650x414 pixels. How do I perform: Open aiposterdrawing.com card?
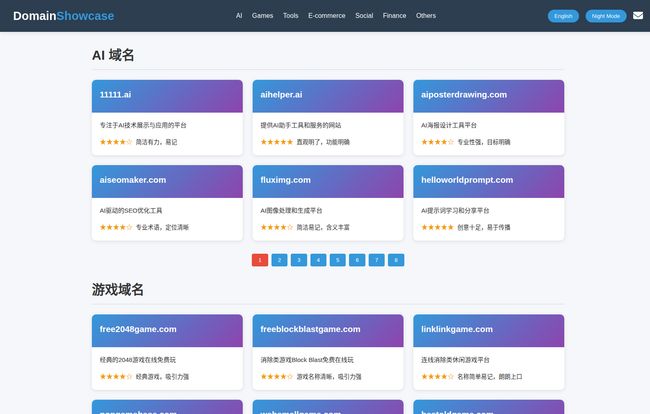coord(489,117)
